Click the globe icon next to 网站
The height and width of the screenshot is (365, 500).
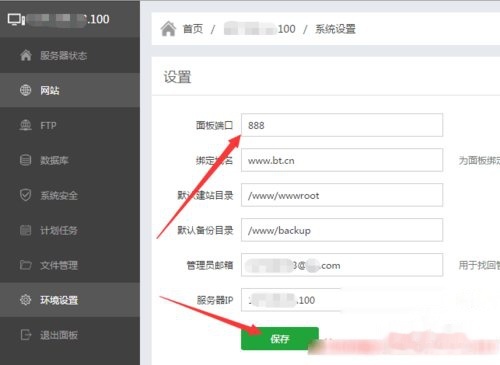pyautogui.click(x=26, y=90)
